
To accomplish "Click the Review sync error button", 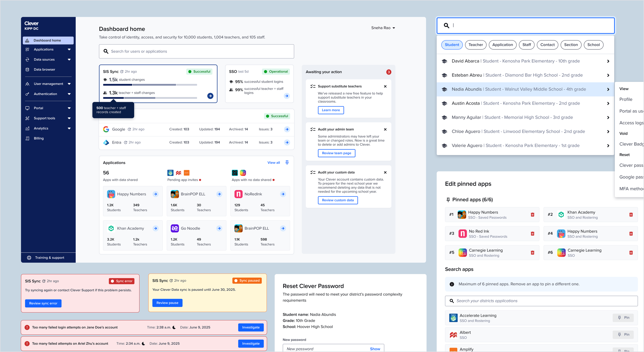I will pos(43,303).
